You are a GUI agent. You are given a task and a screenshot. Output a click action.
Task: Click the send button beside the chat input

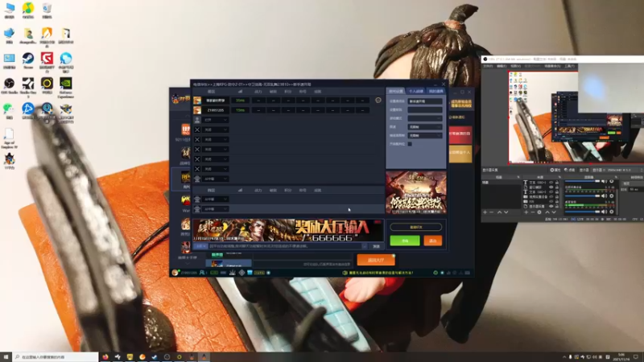point(376,246)
